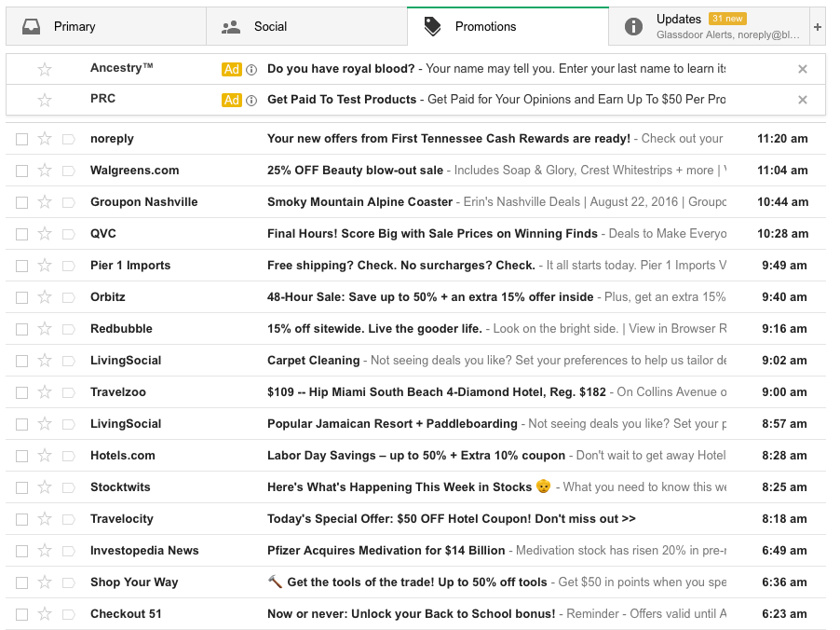The height and width of the screenshot is (630, 840).
Task: Mark the Checkout 51 email as important
Action: [69, 614]
